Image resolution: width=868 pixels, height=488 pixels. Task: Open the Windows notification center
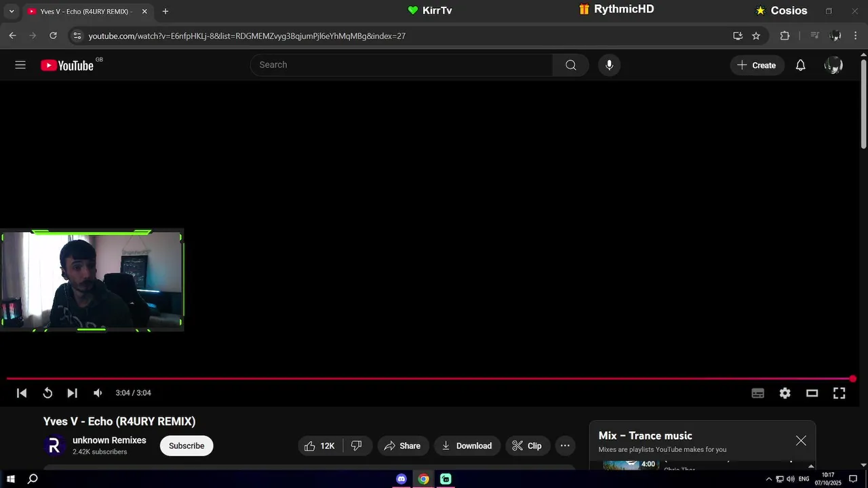coord(853,479)
